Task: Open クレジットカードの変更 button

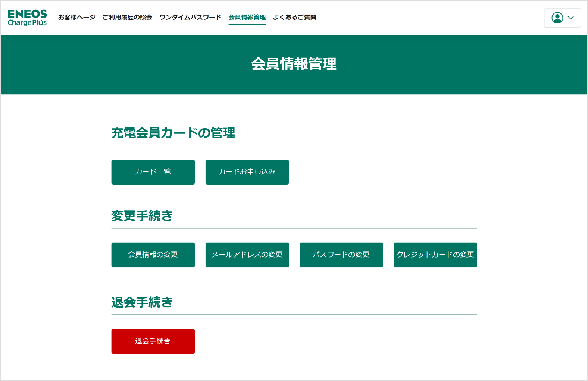Action: (435, 255)
